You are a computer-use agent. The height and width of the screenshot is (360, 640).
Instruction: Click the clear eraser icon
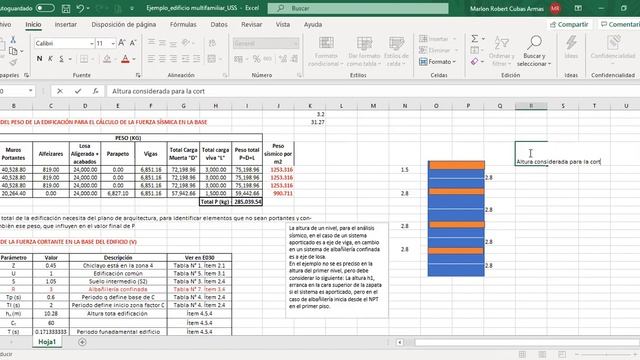[x=474, y=62]
